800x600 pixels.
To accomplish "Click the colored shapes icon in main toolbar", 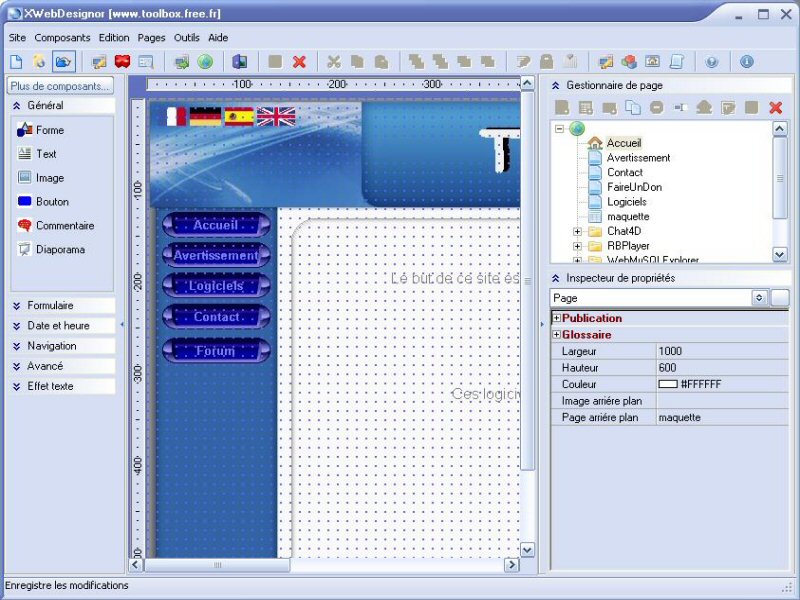I will tap(629, 62).
